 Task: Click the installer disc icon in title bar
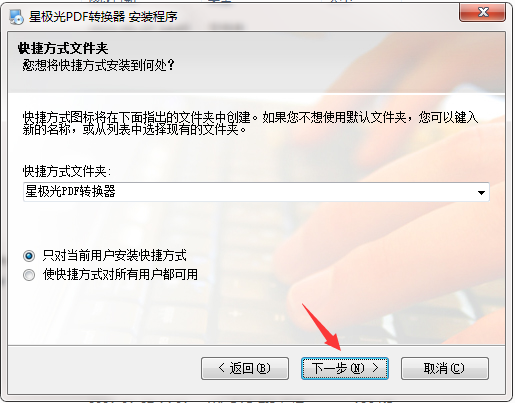(16, 17)
